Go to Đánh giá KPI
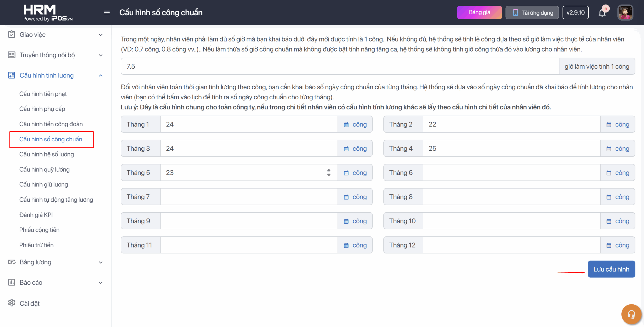This screenshot has width=644, height=327. 36,215
